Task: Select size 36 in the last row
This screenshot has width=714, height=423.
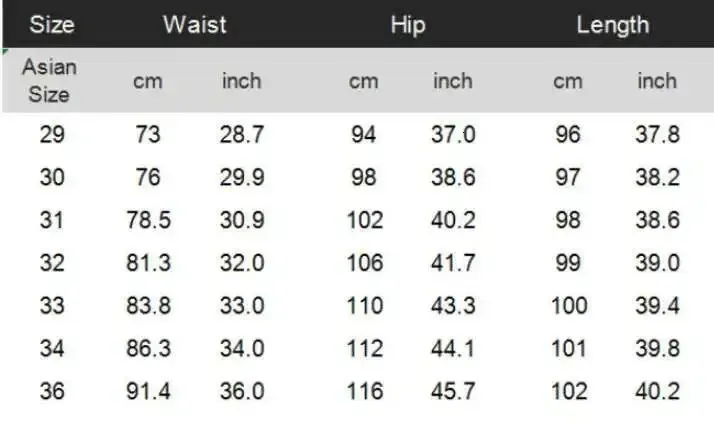Action: point(52,391)
